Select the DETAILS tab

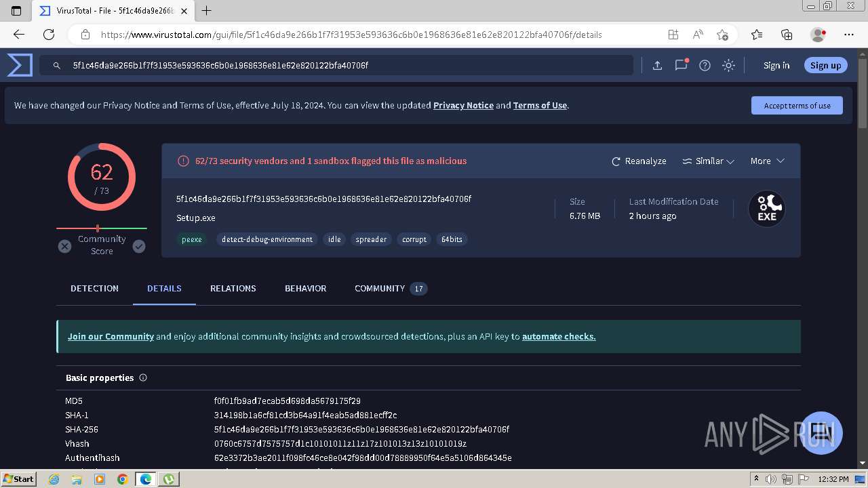coord(164,289)
